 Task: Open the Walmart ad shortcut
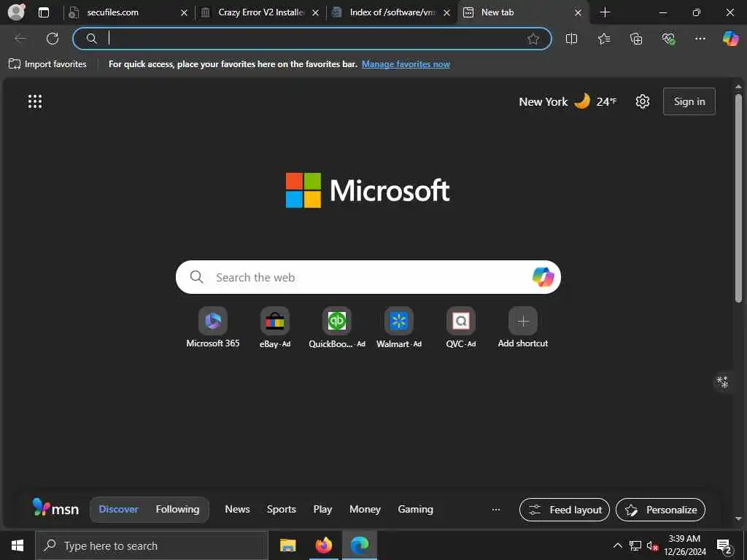tap(399, 328)
